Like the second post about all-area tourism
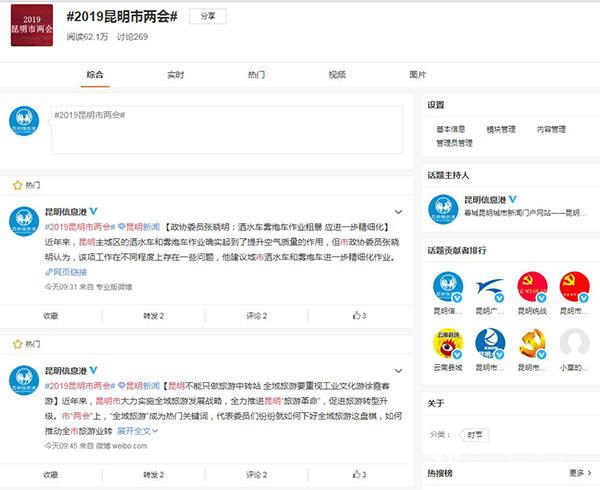 359,473
